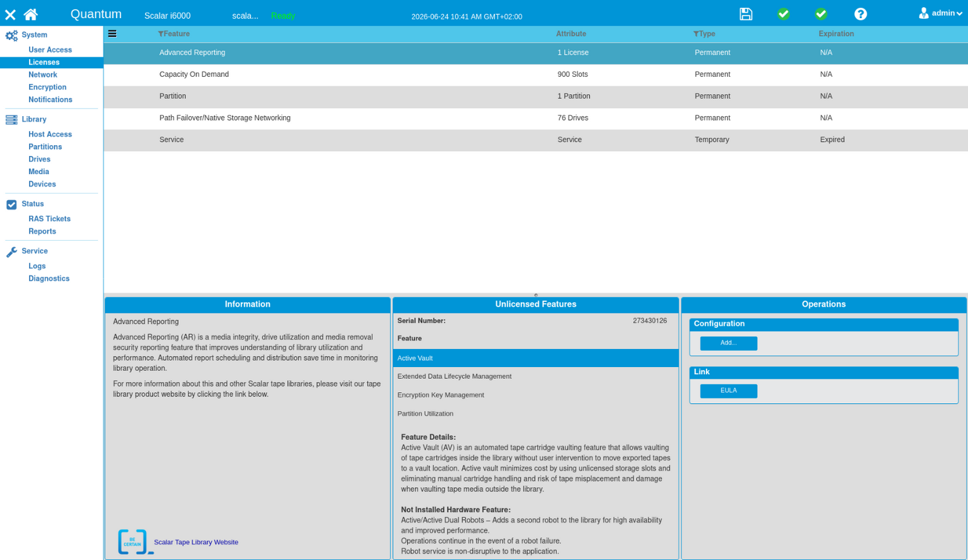This screenshot has width=968, height=560.
Task: Click the EULA link button
Action: pos(729,391)
